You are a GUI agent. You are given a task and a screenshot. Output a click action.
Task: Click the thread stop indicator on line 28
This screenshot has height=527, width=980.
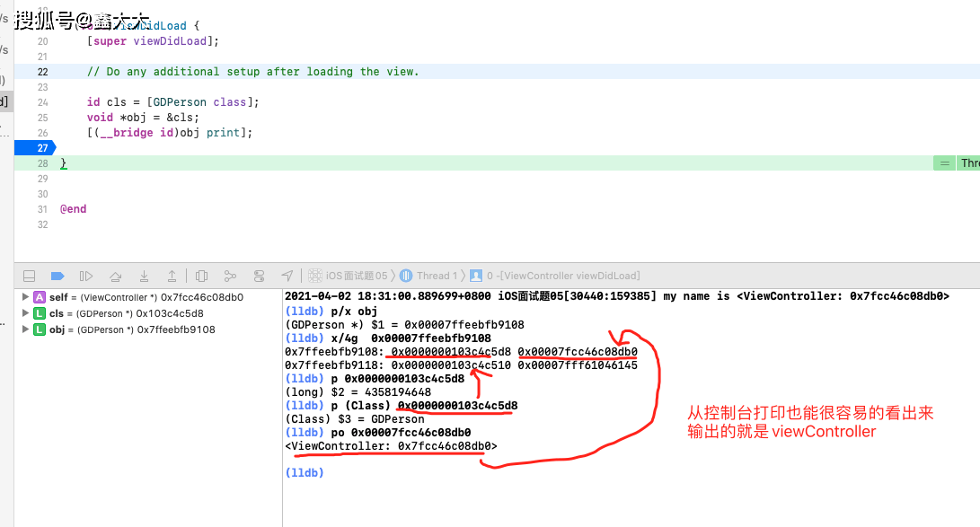click(957, 163)
